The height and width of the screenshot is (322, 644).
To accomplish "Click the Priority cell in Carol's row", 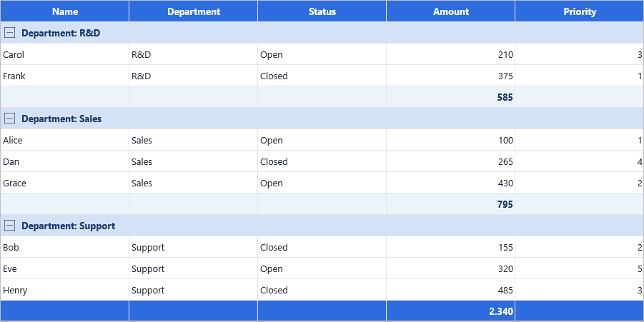I will click(x=580, y=54).
